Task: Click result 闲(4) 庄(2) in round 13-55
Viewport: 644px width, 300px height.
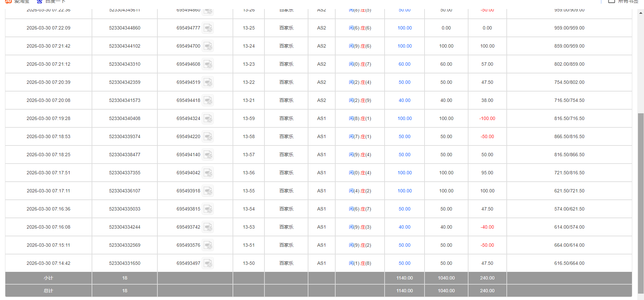Action: tap(360, 191)
